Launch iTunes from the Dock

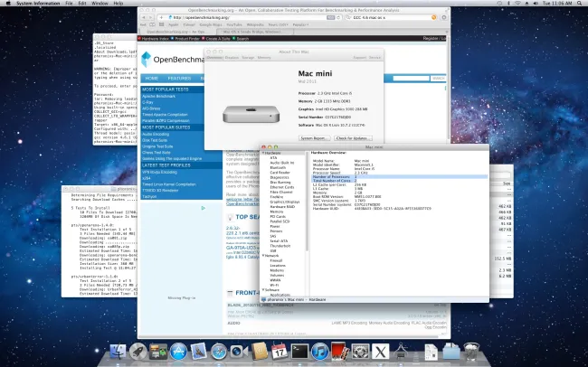tap(320, 352)
